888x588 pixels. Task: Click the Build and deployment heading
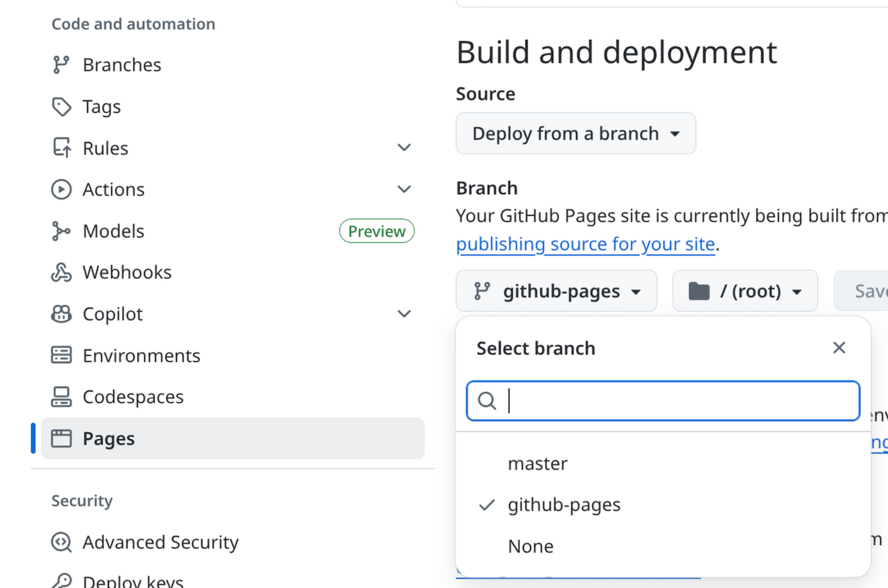coord(616,53)
